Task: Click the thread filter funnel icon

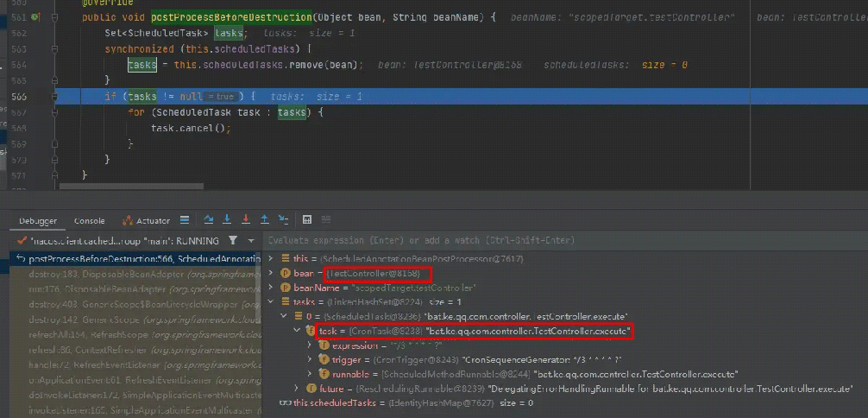Action: point(233,240)
